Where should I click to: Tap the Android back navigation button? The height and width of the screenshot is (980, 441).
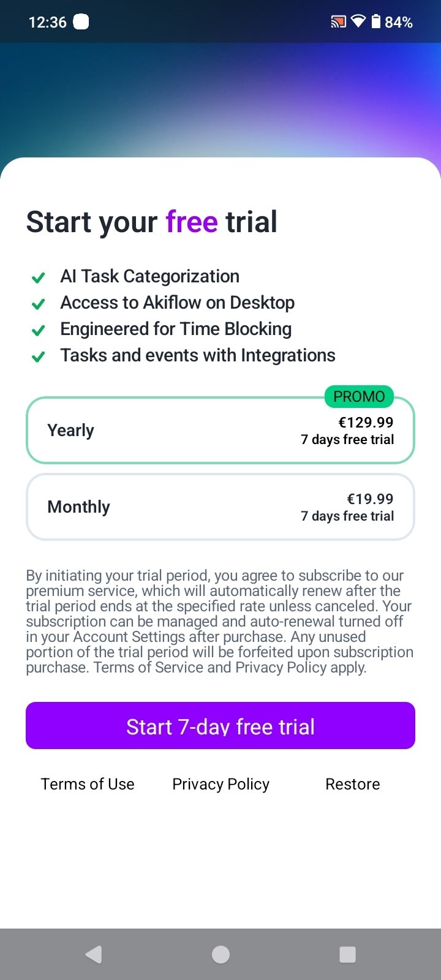94,954
